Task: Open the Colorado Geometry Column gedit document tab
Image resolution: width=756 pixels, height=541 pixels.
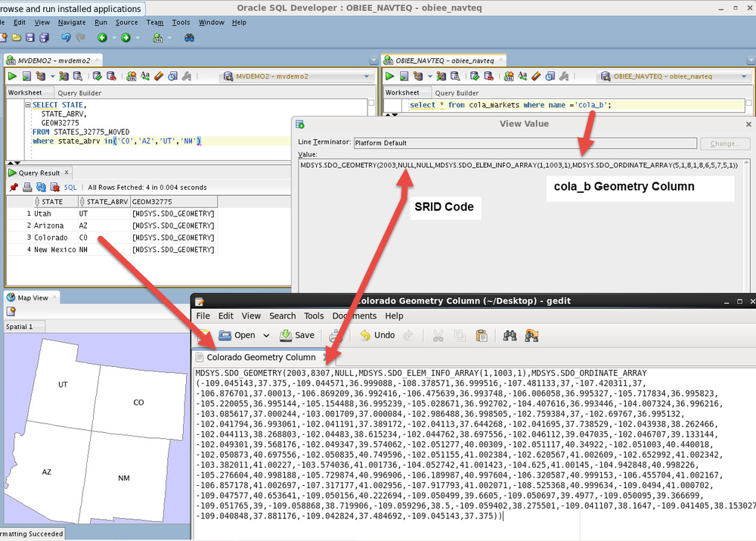Action: click(x=261, y=358)
